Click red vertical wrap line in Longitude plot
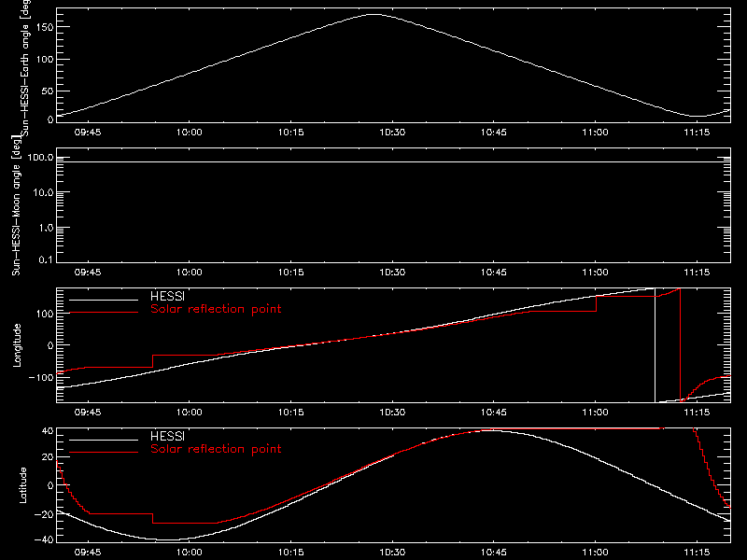 (x=680, y=345)
